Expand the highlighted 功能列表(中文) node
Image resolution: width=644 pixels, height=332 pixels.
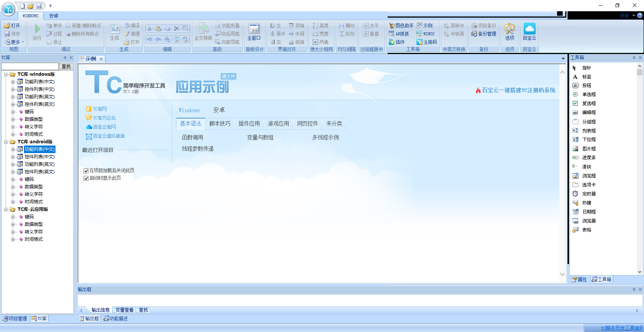tap(13, 149)
